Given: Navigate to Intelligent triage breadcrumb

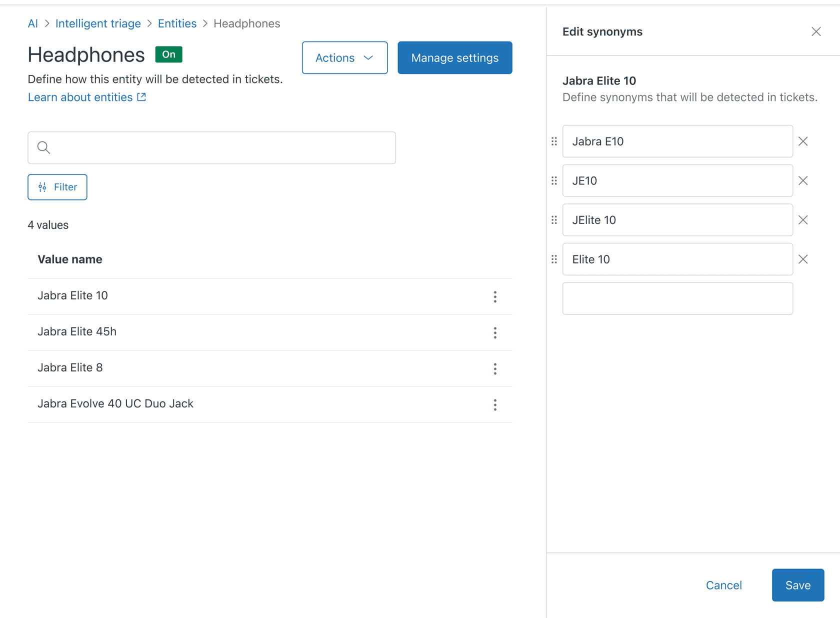Looking at the screenshot, I should (98, 23).
